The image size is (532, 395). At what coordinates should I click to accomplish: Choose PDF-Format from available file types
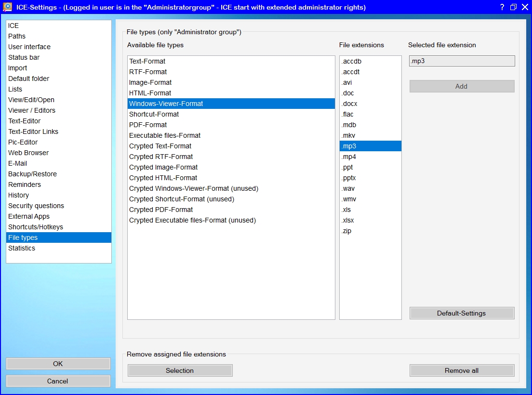pos(147,125)
